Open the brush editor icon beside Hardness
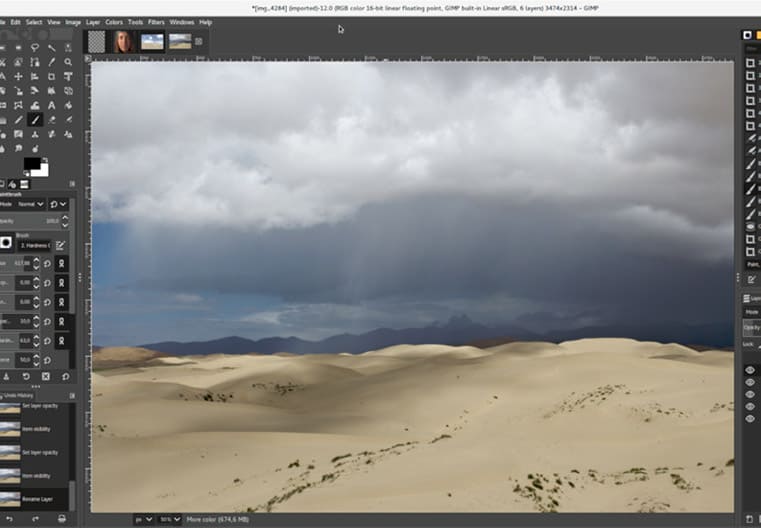Image resolution: width=761 pixels, height=528 pixels. click(61, 244)
